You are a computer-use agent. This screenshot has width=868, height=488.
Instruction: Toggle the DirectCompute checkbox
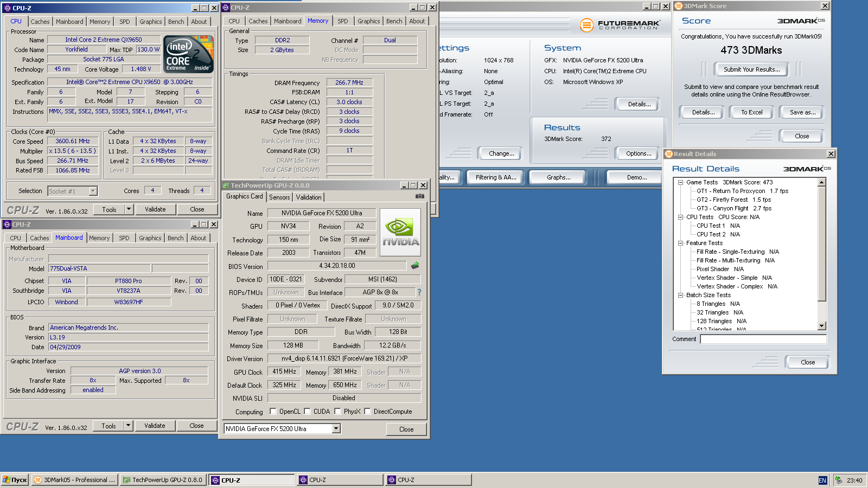click(x=367, y=411)
